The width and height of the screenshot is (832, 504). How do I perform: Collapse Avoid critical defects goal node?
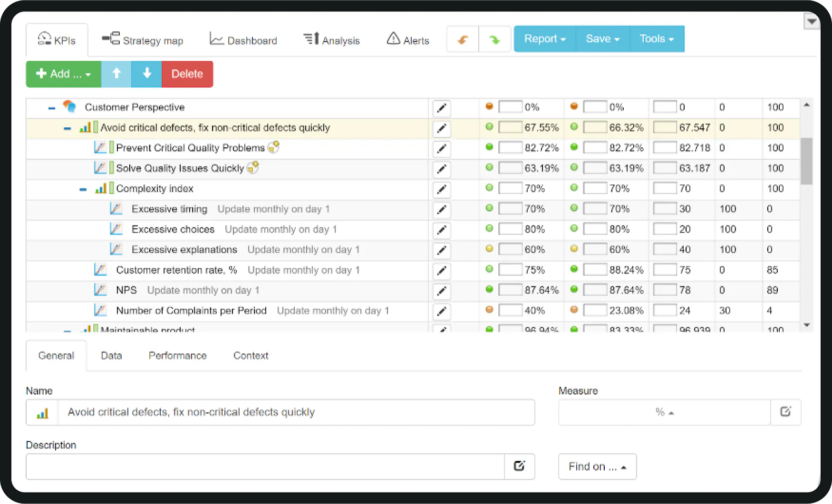pyautogui.click(x=67, y=129)
